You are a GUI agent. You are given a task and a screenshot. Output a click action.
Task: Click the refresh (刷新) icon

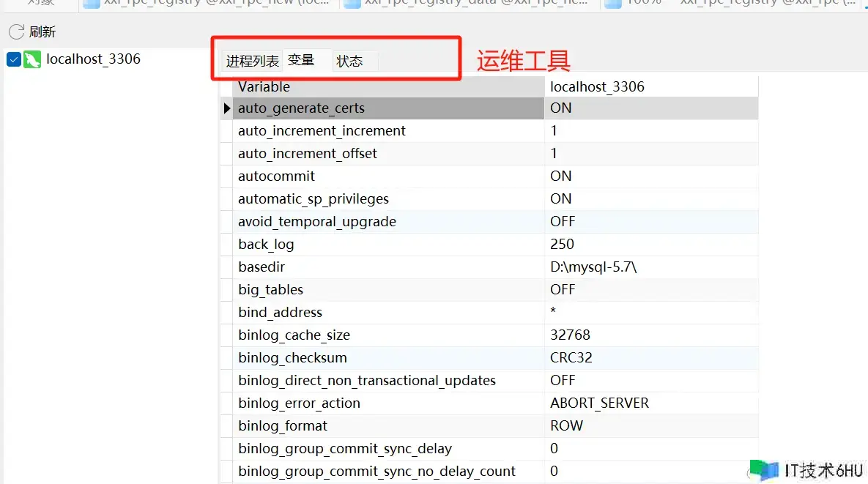(x=16, y=31)
